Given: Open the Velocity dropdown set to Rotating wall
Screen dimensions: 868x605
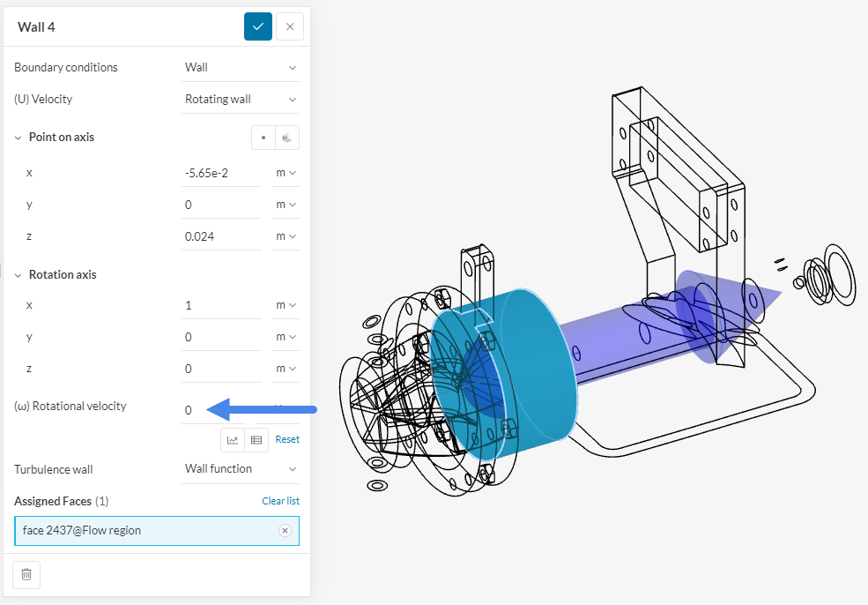Looking at the screenshot, I should (240, 99).
